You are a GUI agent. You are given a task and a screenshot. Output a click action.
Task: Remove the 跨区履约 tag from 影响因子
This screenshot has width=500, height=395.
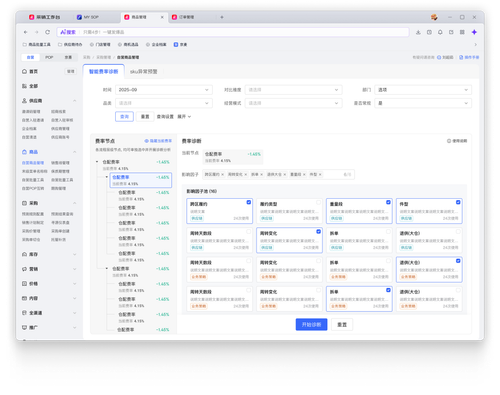223,174
